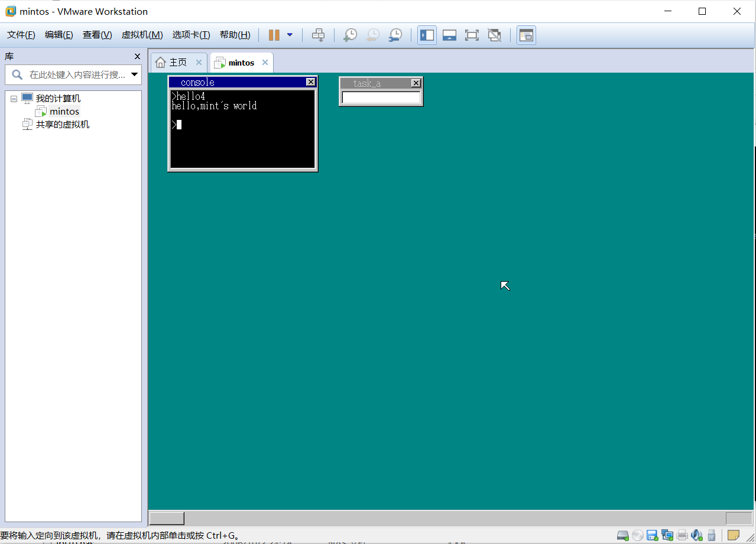This screenshot has height=544, width=756.
Task: Select the mintos virtual machine entry
Action: pyautogui.click(x=64, y=112)
